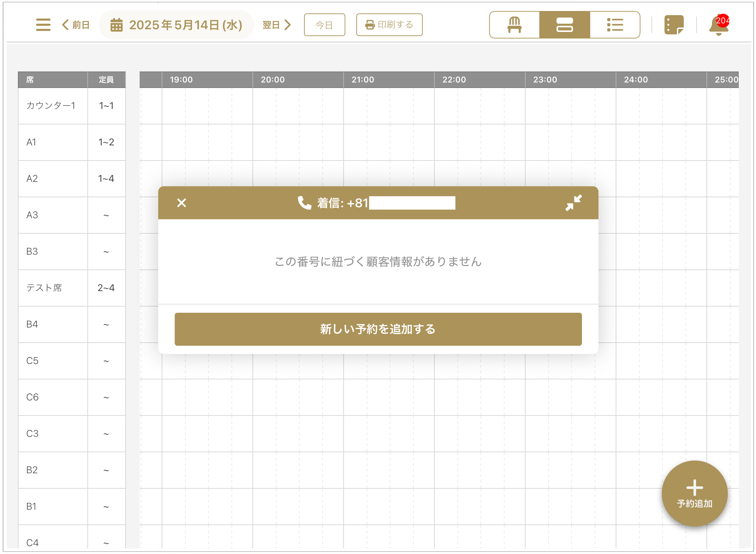Click the incoming number 着信: +81 text
The width and height of the screenshot is (756, 554).
tap(343, 203)
